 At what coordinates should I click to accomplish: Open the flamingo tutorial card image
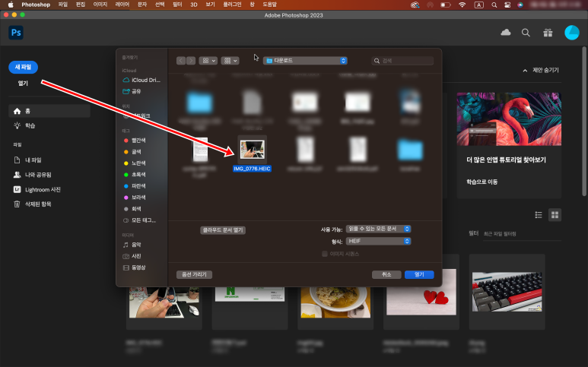[509, 119]
